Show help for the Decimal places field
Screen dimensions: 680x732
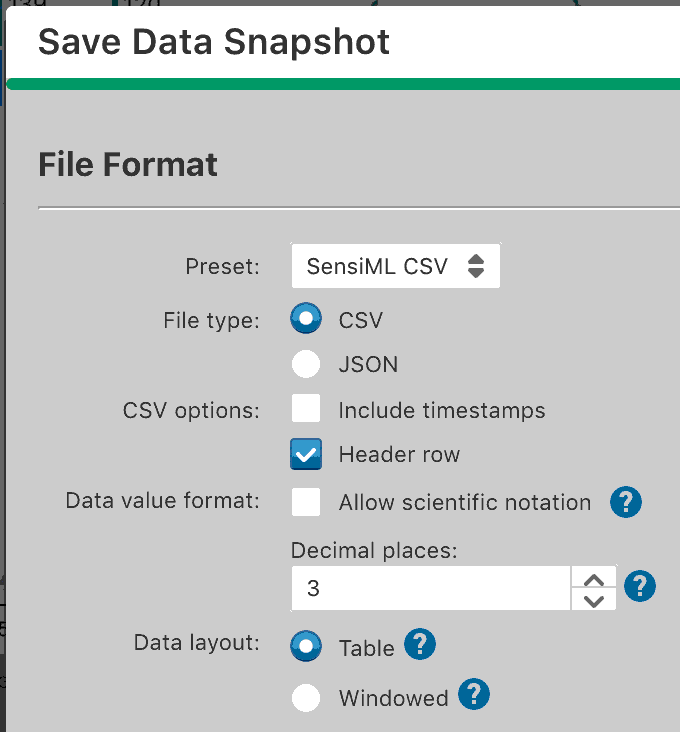click(x=640, y=586)
